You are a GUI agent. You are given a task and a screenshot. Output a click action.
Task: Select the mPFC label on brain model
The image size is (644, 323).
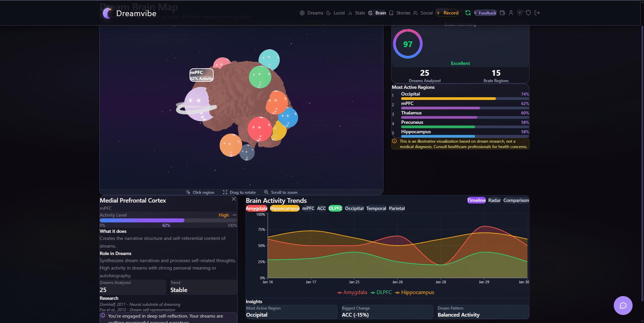click(x=201, y=75)
